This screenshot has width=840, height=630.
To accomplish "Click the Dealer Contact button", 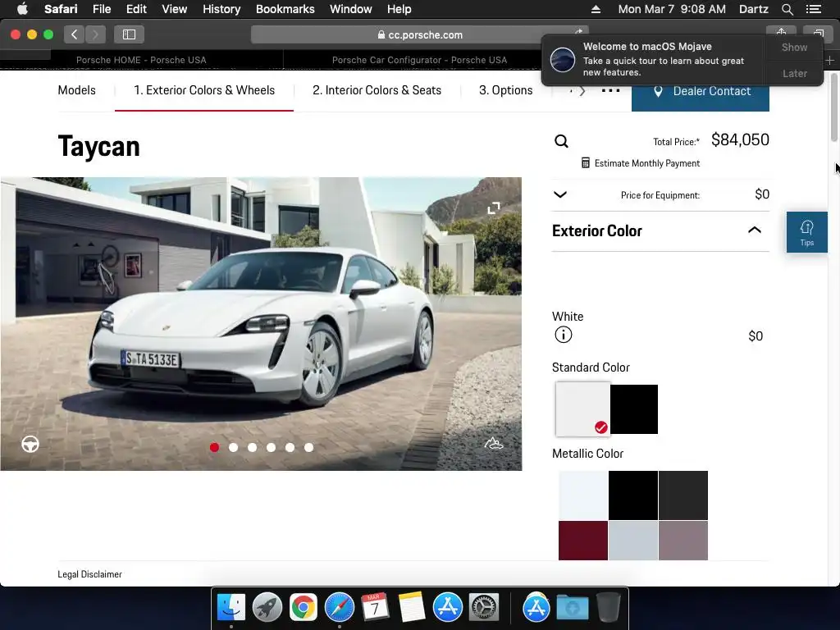I will pos(701,91).
